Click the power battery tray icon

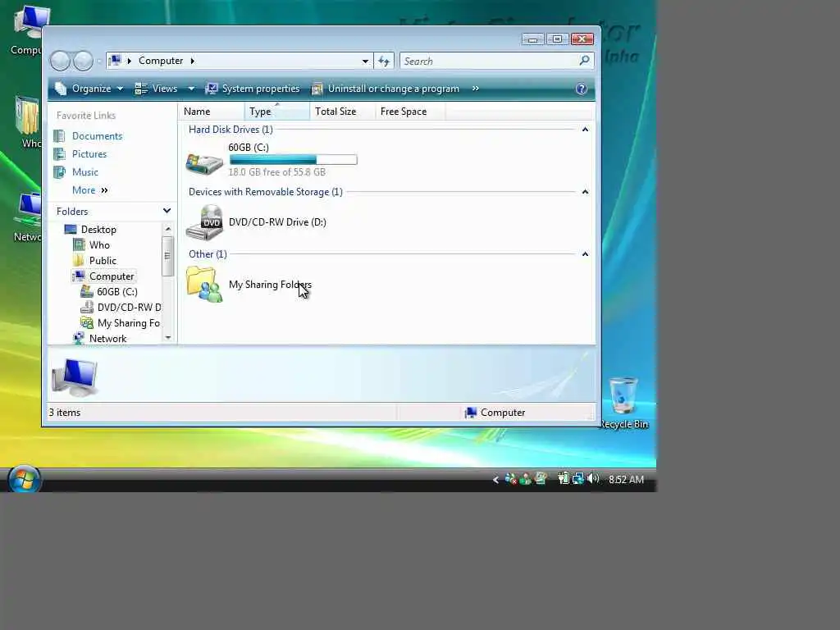[564, 478]
